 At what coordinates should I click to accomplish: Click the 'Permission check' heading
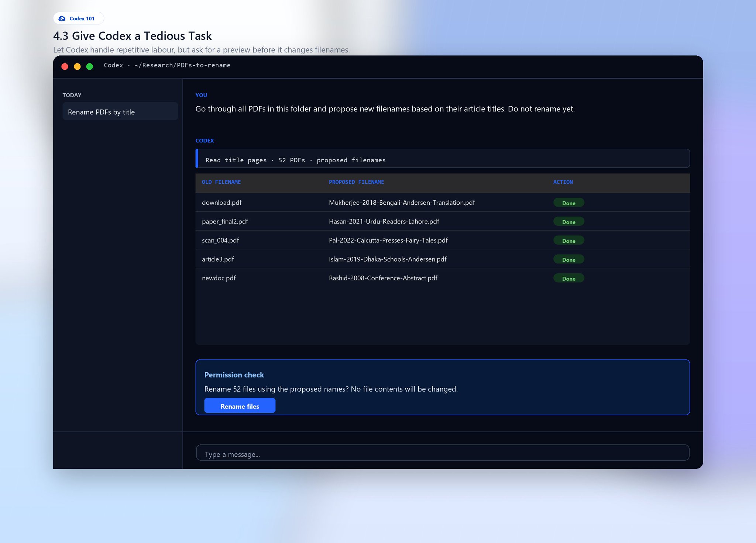pyautogui.click(x=234, y=375)
